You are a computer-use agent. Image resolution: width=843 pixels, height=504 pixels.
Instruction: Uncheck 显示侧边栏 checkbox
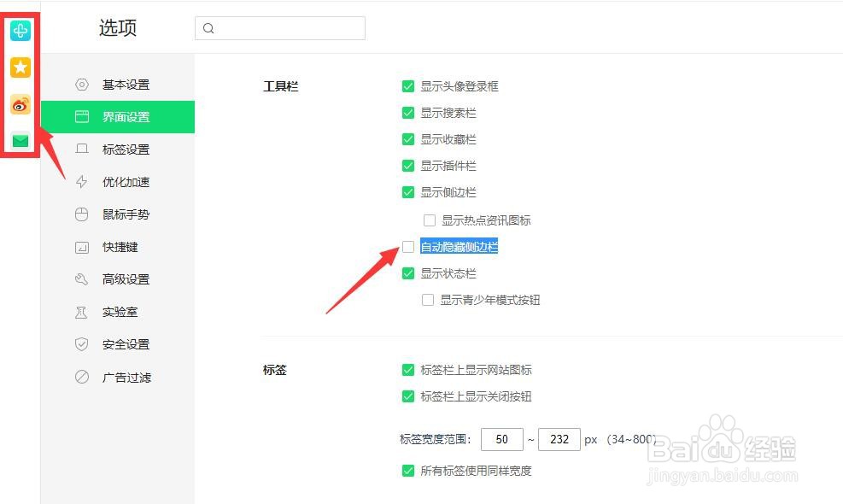pyautogui.click(x=408, y=192)
